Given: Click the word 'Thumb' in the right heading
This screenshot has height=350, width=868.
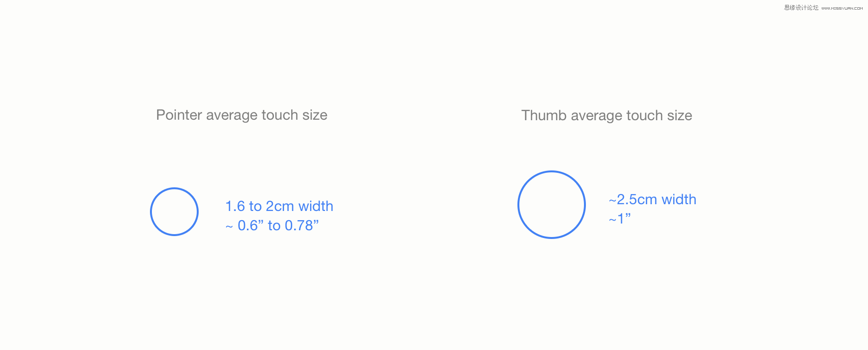Looking at the screenshot, I should pos(544,115).
